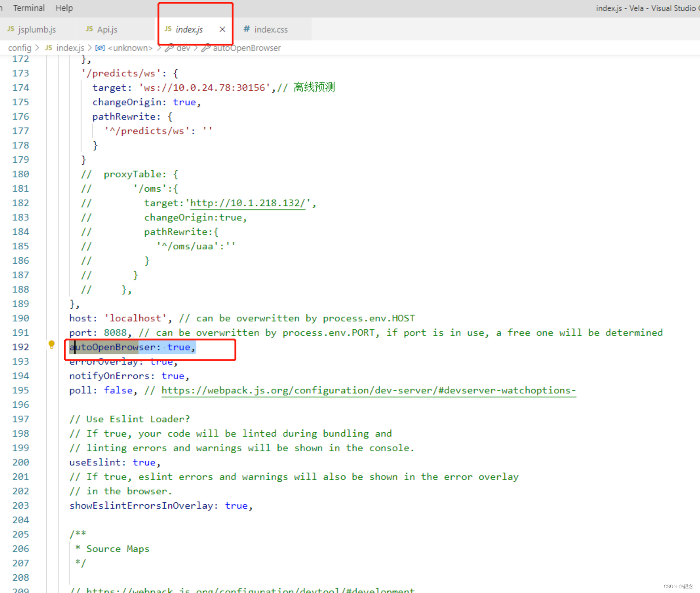
Task: Click the wrench icon before autoOpenBrowser breadcrumb
Action: 206,48
